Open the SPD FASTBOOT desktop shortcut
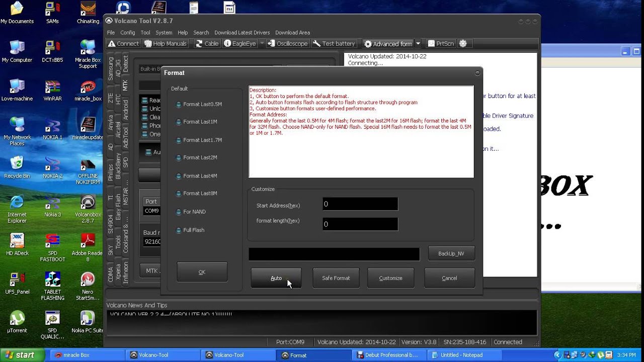 tap(52, 247)
